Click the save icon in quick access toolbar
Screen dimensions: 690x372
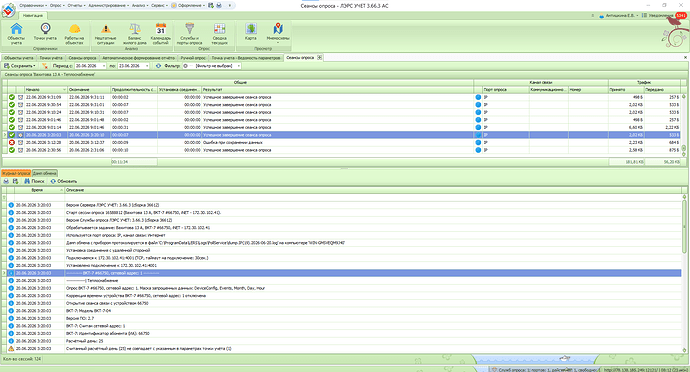click(211, 6)
